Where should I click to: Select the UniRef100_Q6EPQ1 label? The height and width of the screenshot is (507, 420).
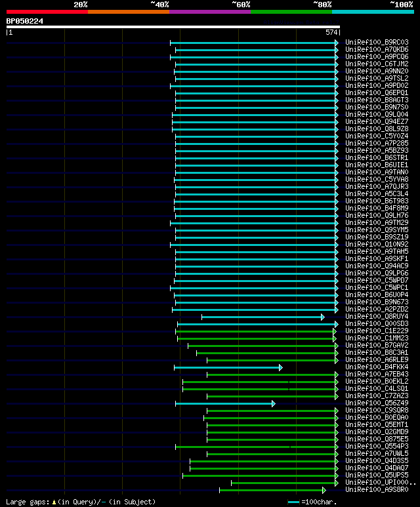pos(377,92)
